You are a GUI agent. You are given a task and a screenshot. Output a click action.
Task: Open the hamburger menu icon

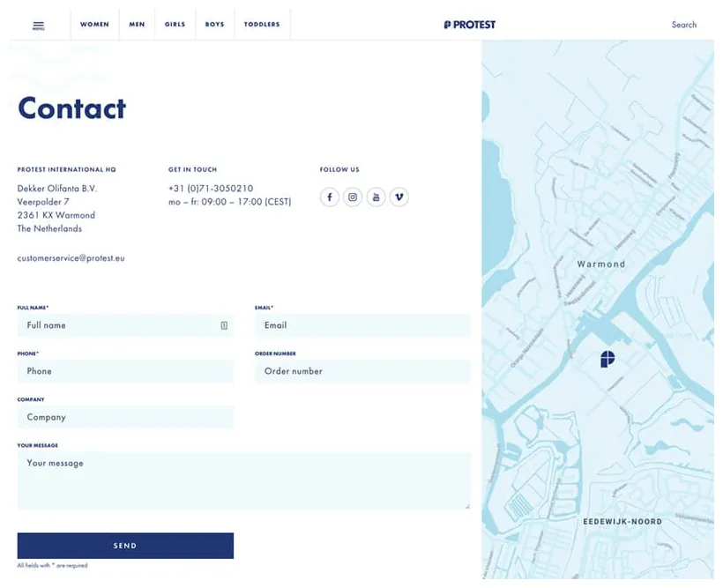click(x=38, y=26)
